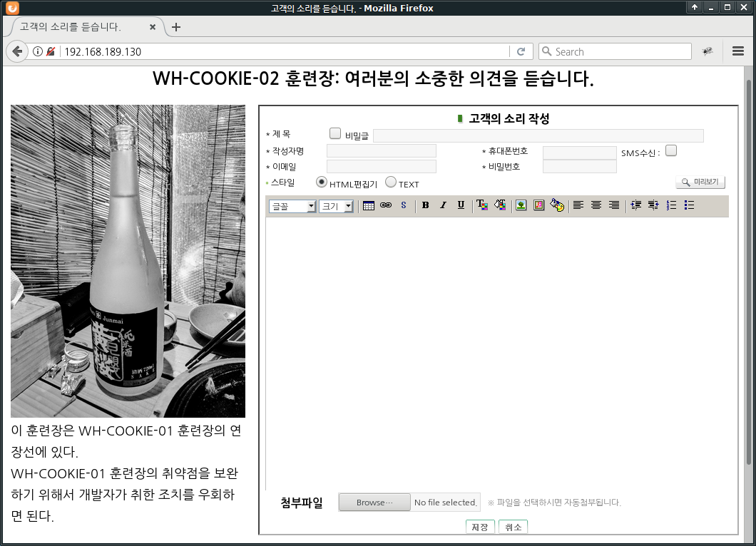Click the 고객의 소리 작성 heading
The image size is (756, 546).
click(509, 118)
